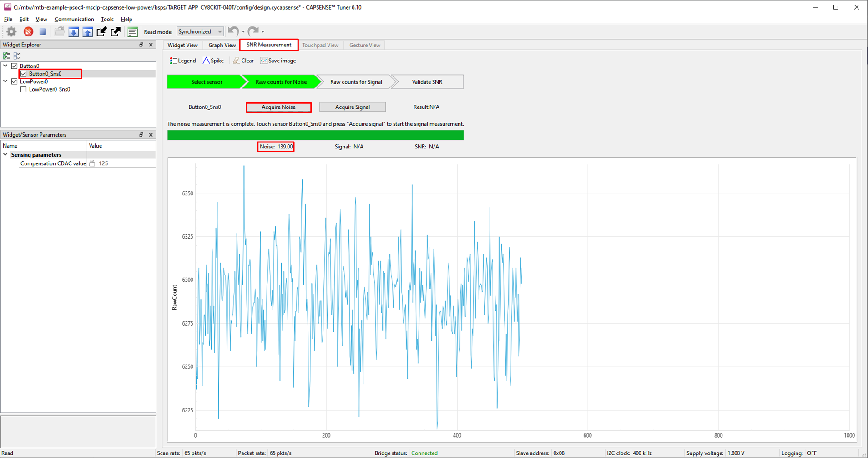Toggle the Button0 widget checkbox
Screen dimensions: 868x458
coord(15,66)
